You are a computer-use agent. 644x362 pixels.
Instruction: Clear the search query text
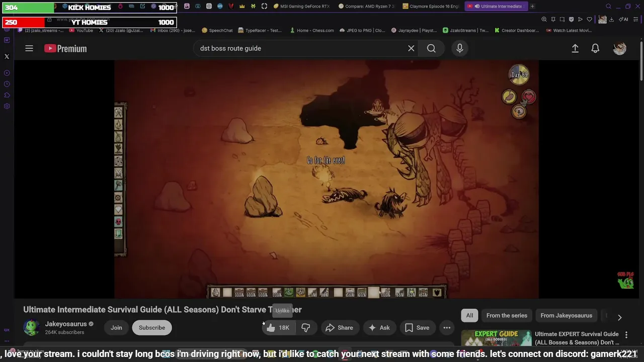pos(411,48)
